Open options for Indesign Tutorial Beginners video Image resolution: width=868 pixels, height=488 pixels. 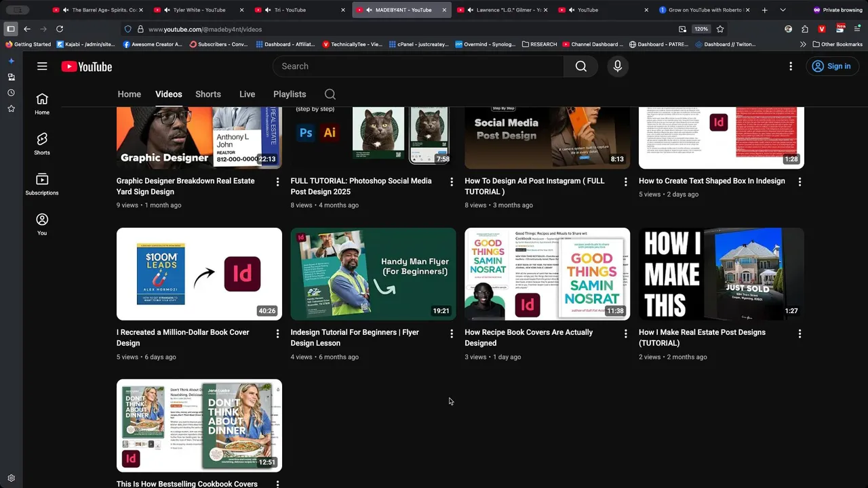coord(452,333)
